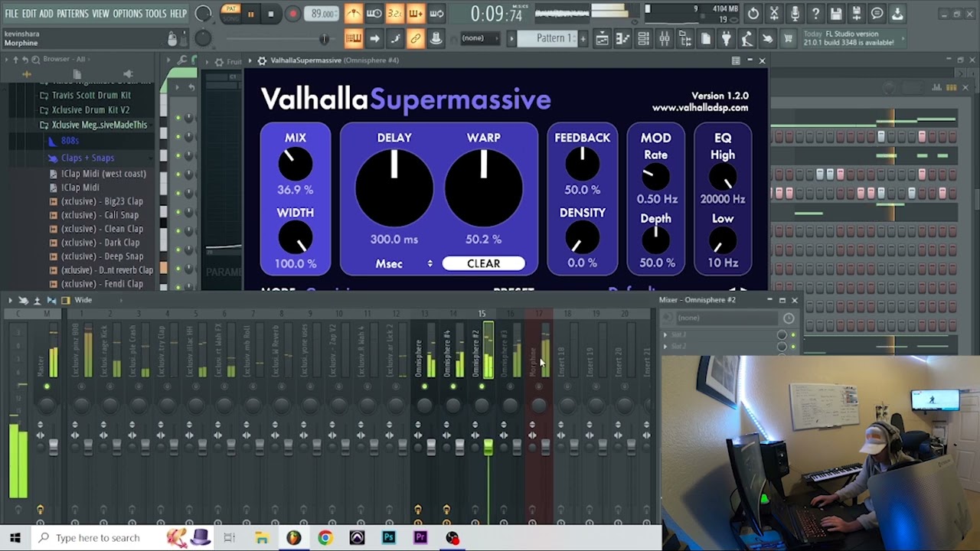Switch PAT/SONG playback mode
The height and width of the screenshot is (551, 980).
(x=230, y=14)
